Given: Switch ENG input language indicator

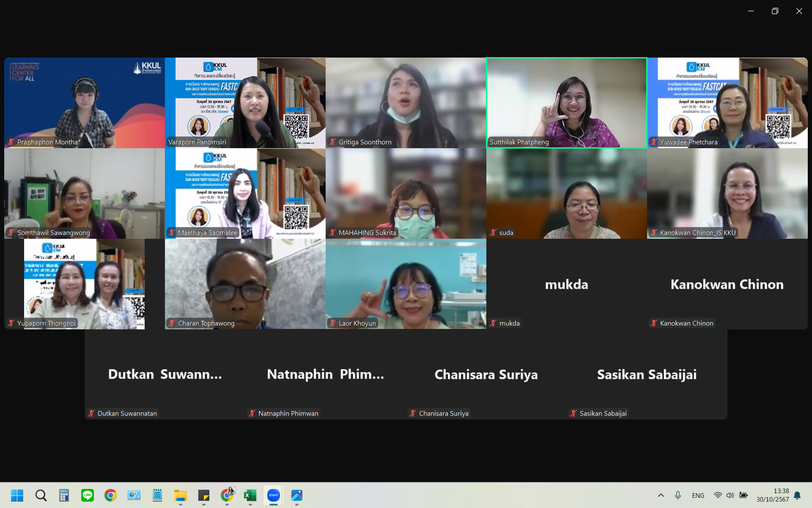Looking at the screenshot, I should point(698,495).
